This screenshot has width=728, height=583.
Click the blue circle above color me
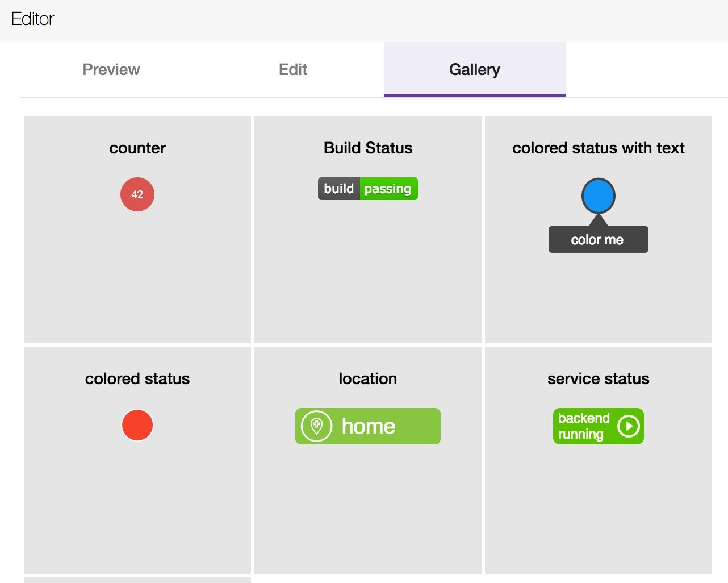coord(598,195)
